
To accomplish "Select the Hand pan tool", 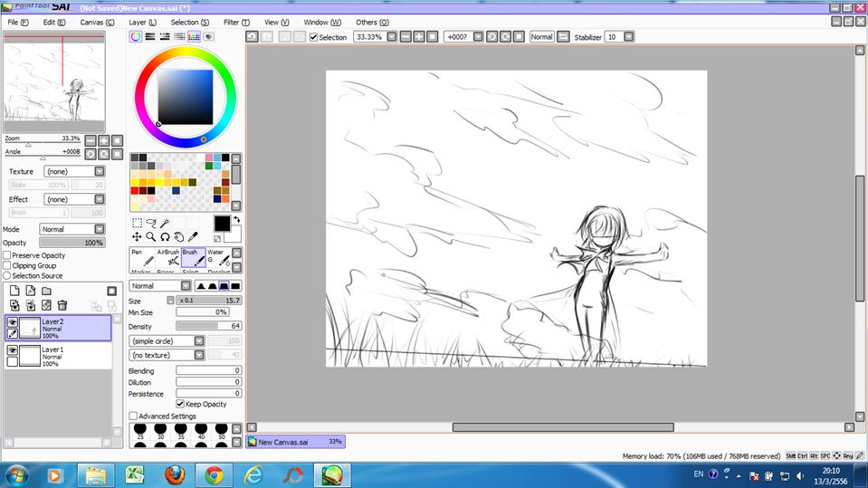I will point(178,237).
